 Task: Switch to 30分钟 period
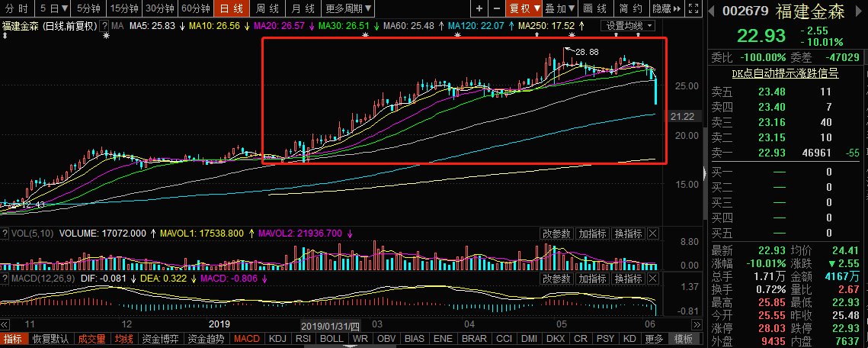tap(160, 8)
